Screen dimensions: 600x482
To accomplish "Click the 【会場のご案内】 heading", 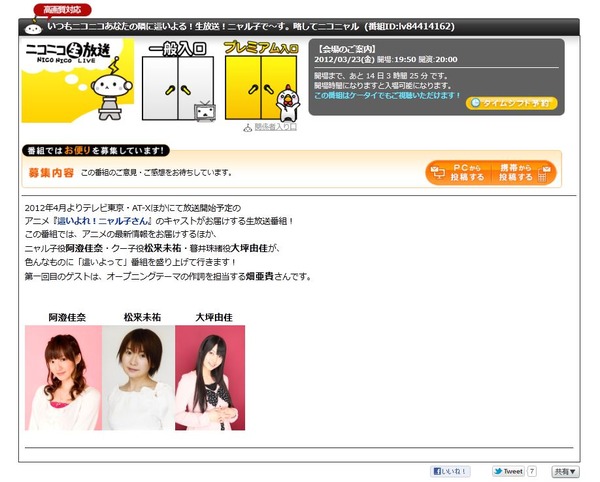I will 346,49.
